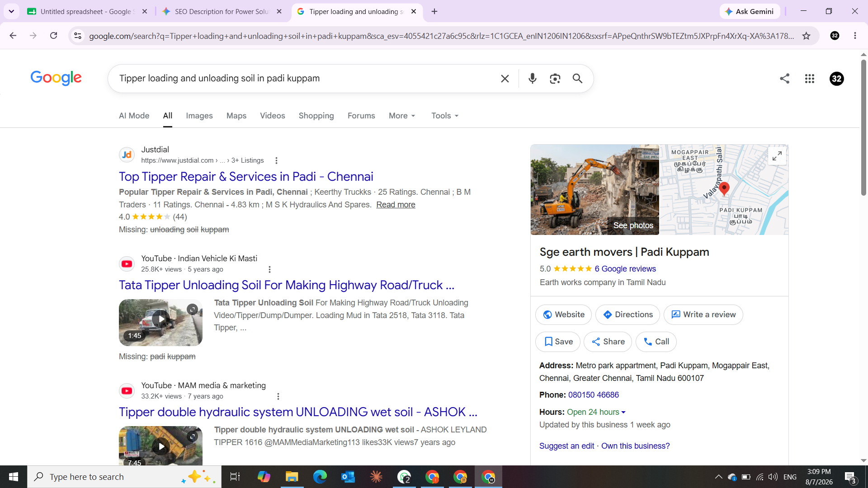Switch to the Images tab

[199, 116]
